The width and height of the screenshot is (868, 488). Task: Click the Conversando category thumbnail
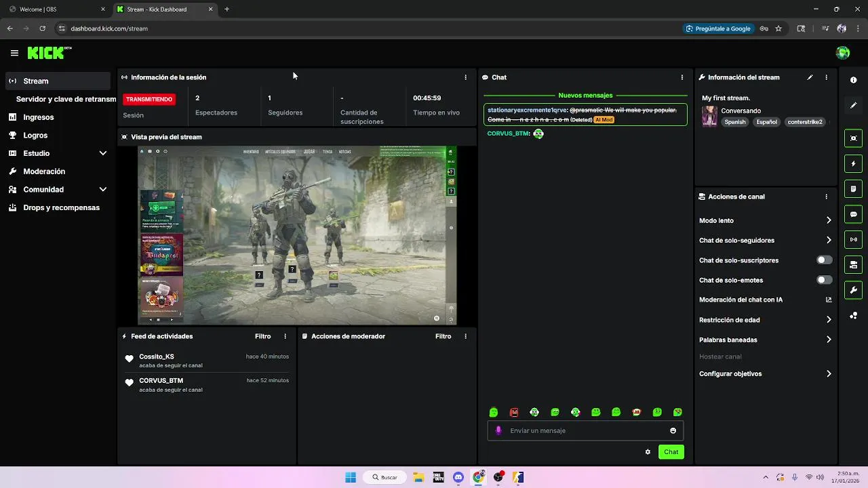coord(709,116)
